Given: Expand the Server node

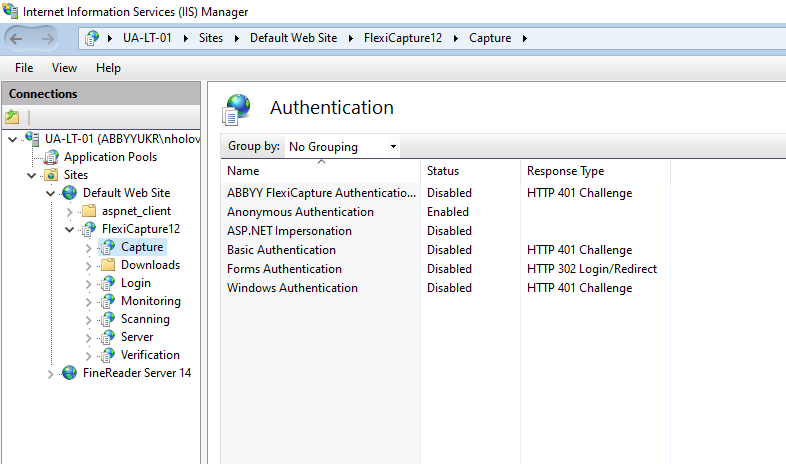Looking at the screenshot, I should pos(89,338).
